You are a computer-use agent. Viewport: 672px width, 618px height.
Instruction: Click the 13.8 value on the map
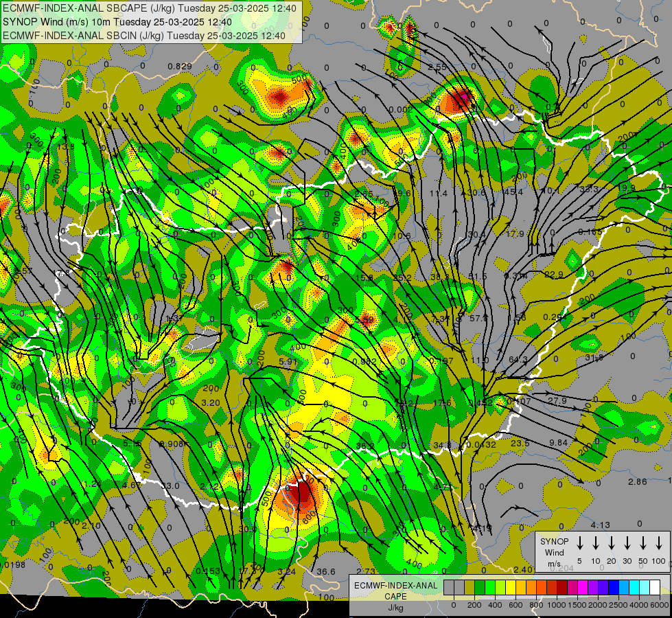click(66, 147)
